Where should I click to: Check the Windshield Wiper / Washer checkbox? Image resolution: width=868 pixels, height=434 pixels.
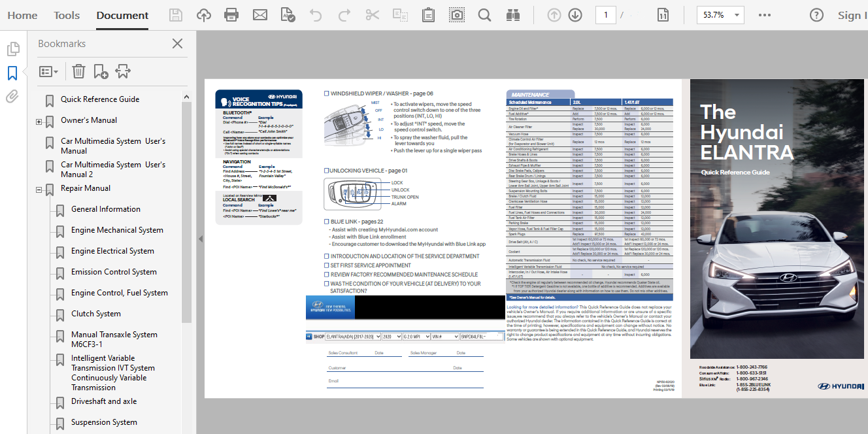pyautogui.click(x=327, y=93)
